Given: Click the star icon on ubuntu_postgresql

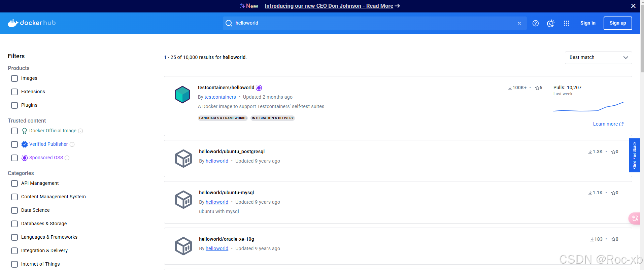Looking at the screenshot, I should pyautogui.click(x=613, y=152).
